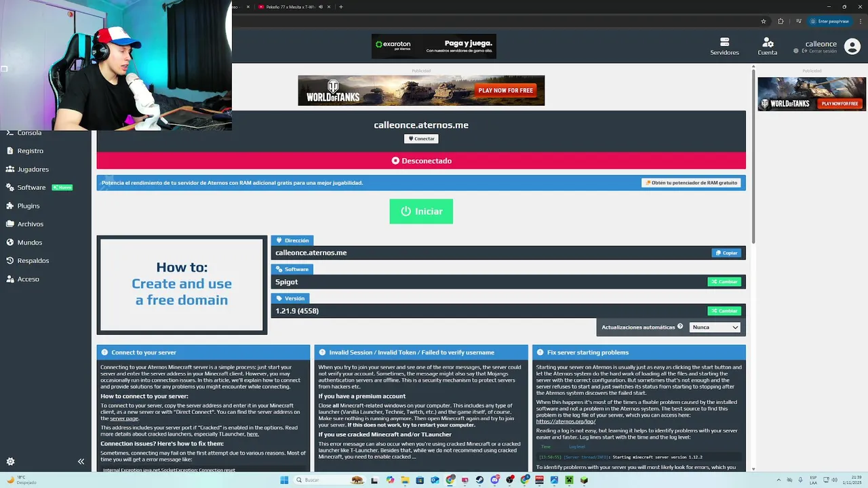Click World of Tanks ad in right column
868x488 pixels.
(812, 94)
